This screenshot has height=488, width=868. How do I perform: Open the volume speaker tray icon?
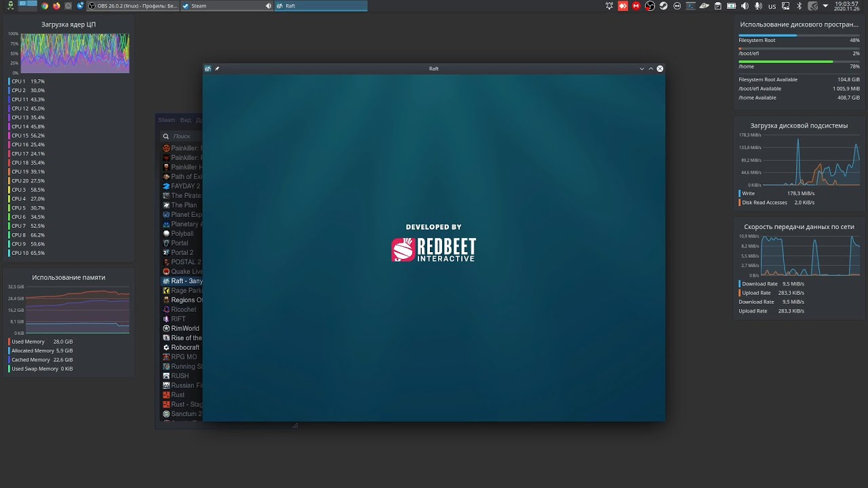pos(745,5)
